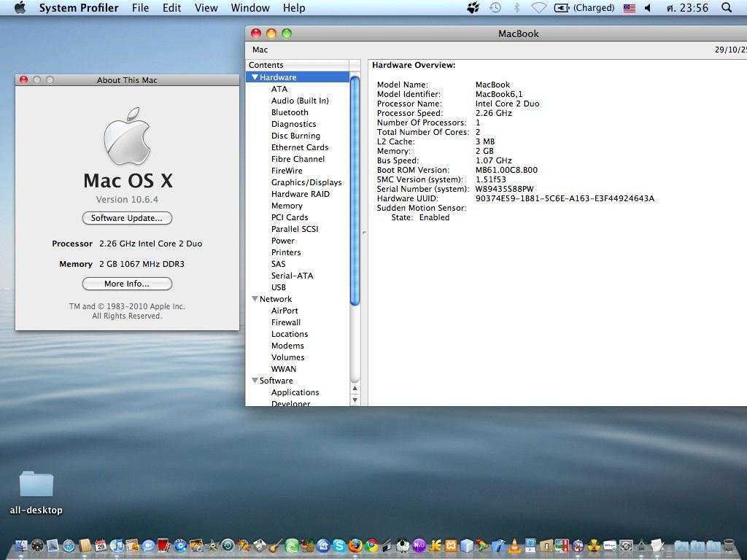
Task: Click the serial number W89435S88PW
Action: click(505, 189)
